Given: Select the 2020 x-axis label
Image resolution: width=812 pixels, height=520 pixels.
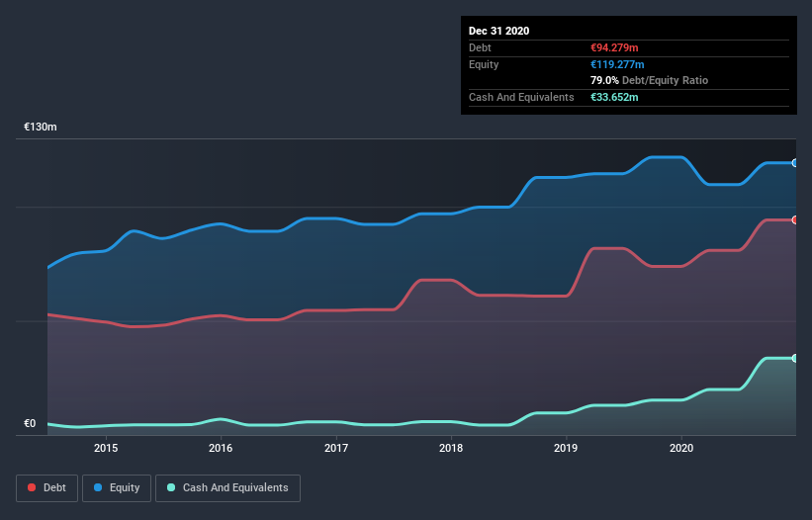Looking at the screenshot, I should pos(681,448).
